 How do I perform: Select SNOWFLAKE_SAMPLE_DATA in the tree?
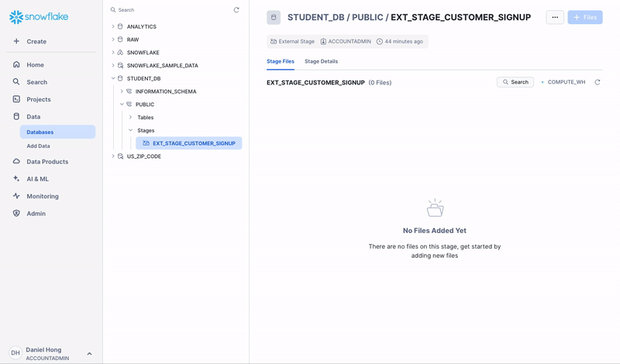tap(163, 65)
